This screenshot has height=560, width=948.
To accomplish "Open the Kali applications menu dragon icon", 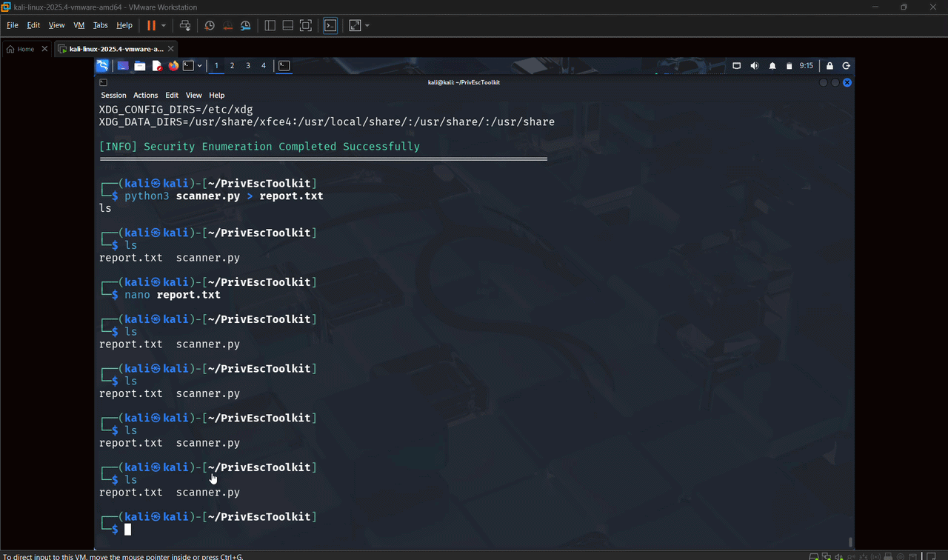I will click(x=102, y=66).
